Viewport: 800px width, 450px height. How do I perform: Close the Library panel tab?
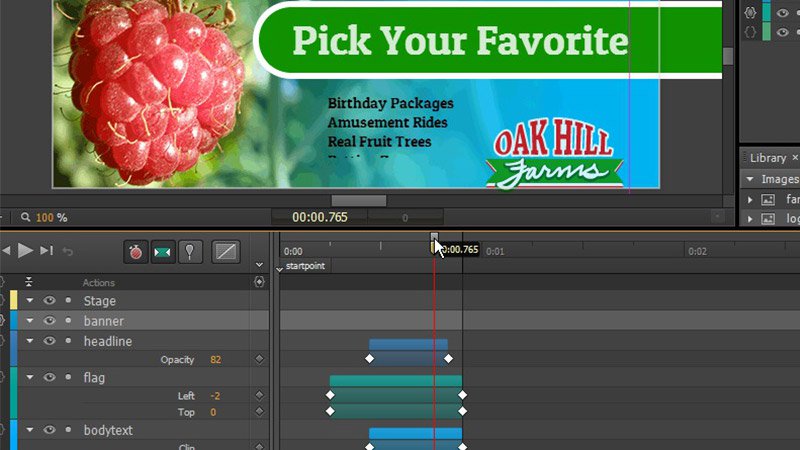point(795,158)
